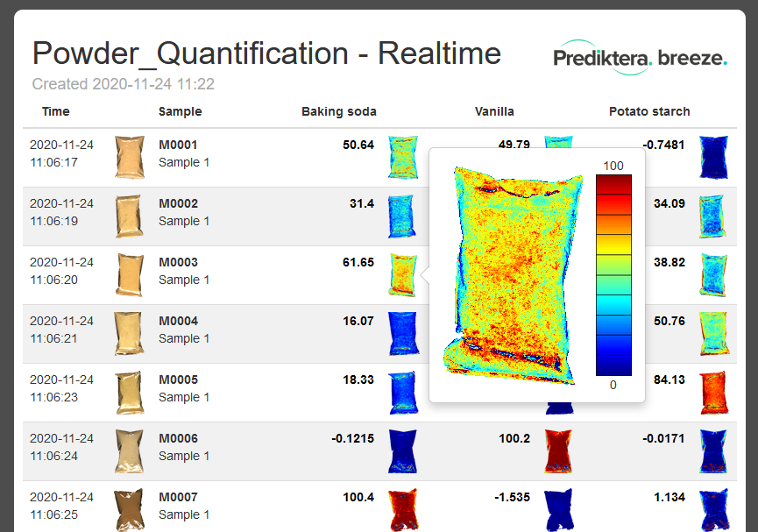This screenshot has height=532, width=758.
Task: Click the enlarged heatmap popup image
Action: (513, 274)
